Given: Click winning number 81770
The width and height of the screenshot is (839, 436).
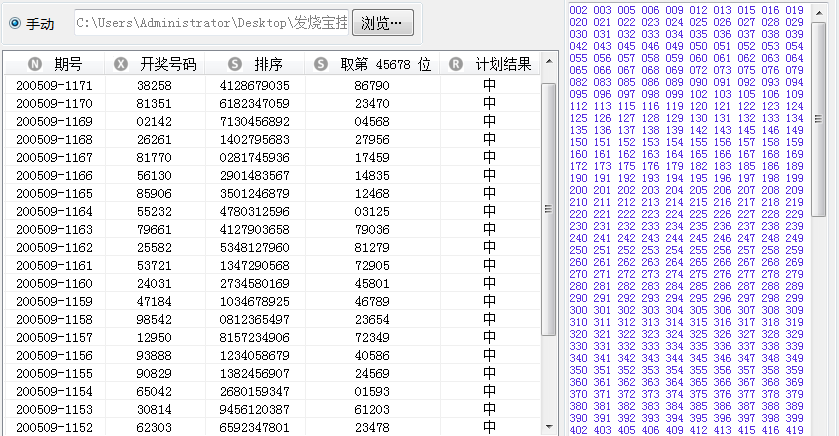Looking at the screenshot, I should click(x=154, y=157).
